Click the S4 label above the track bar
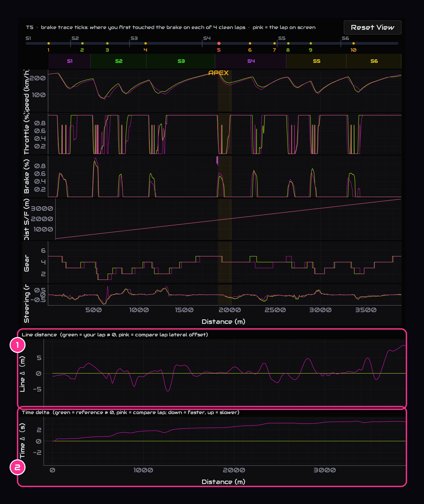The width and height of the screenshot is (424, 504). point(207,38)
